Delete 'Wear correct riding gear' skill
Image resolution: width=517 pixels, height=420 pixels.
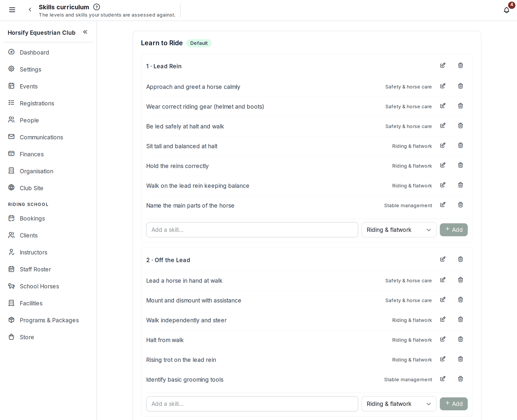[460, 106]
